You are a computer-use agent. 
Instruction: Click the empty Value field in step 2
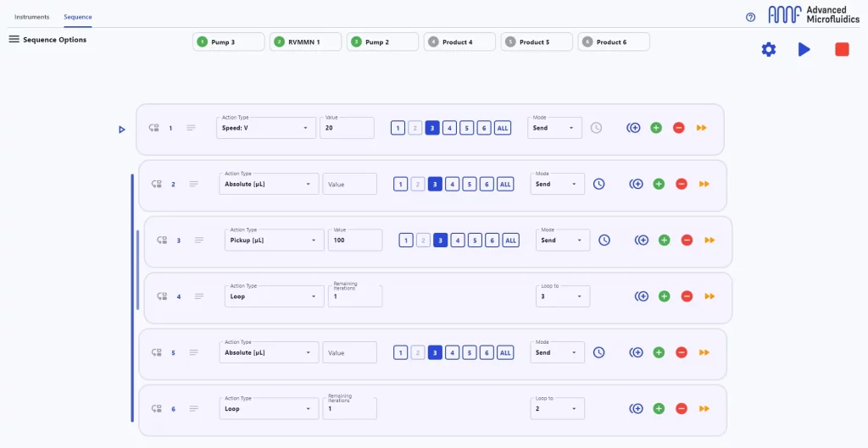coord(349,184)
